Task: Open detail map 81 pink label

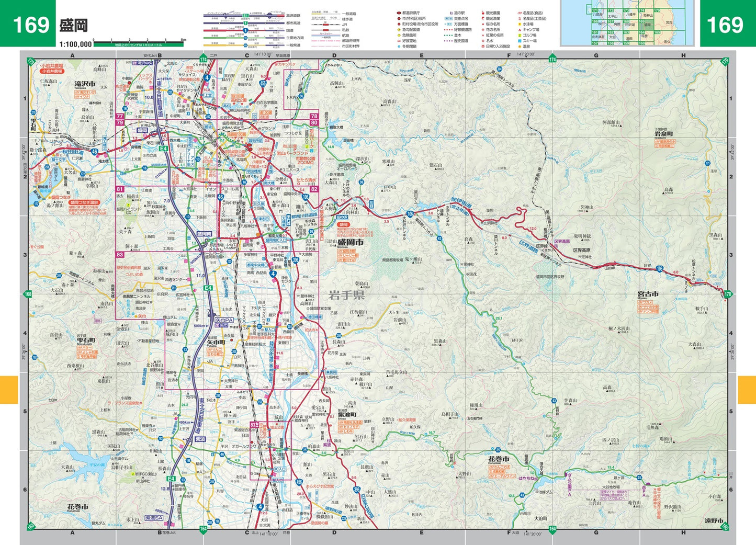Action: (119, 189)
